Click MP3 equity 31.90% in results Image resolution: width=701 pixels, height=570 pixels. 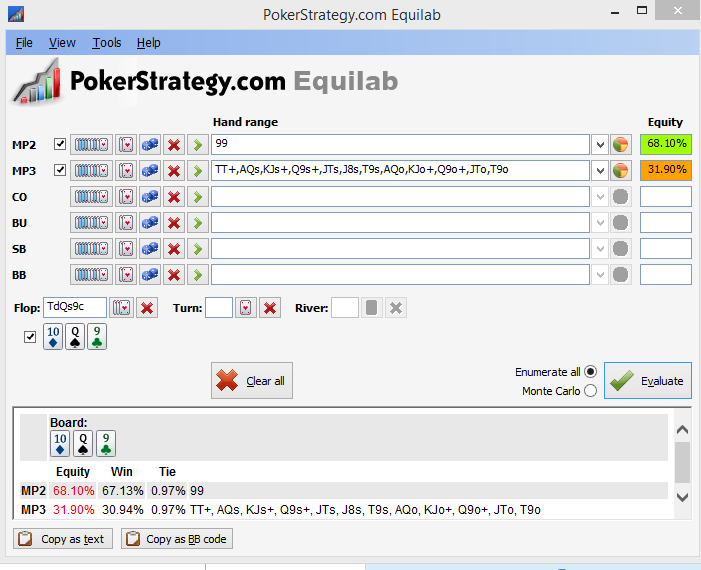point(73,510)
